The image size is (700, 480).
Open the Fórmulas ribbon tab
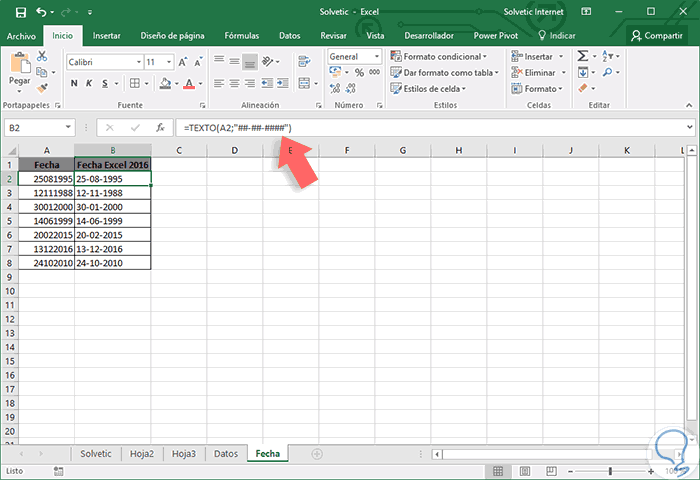tap(241, 35)
